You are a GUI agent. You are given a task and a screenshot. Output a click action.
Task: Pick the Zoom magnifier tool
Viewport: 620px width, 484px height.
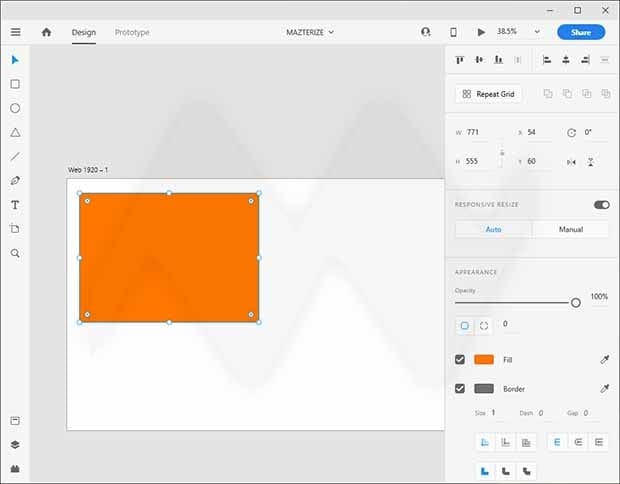[15, 253]
